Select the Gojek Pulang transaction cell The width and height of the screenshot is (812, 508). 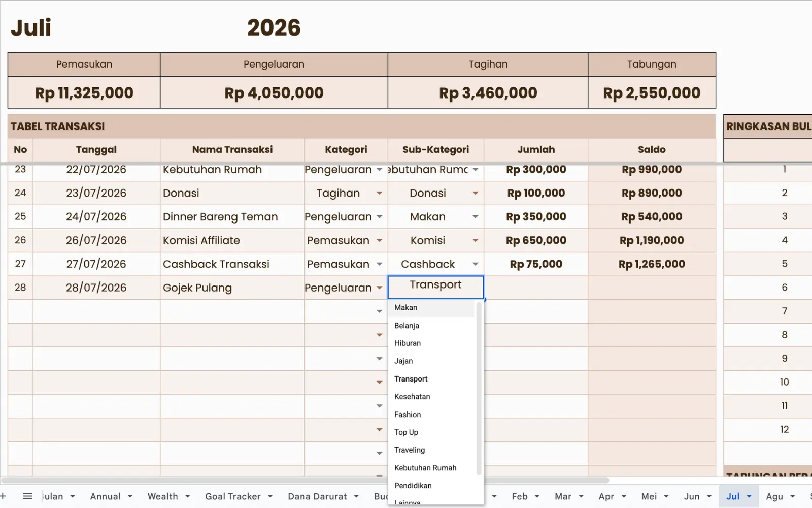point(232,288)
